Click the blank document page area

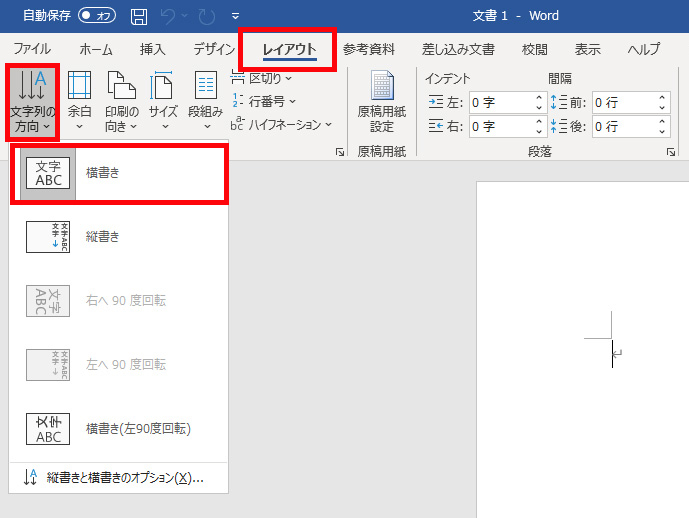point(583,349)
